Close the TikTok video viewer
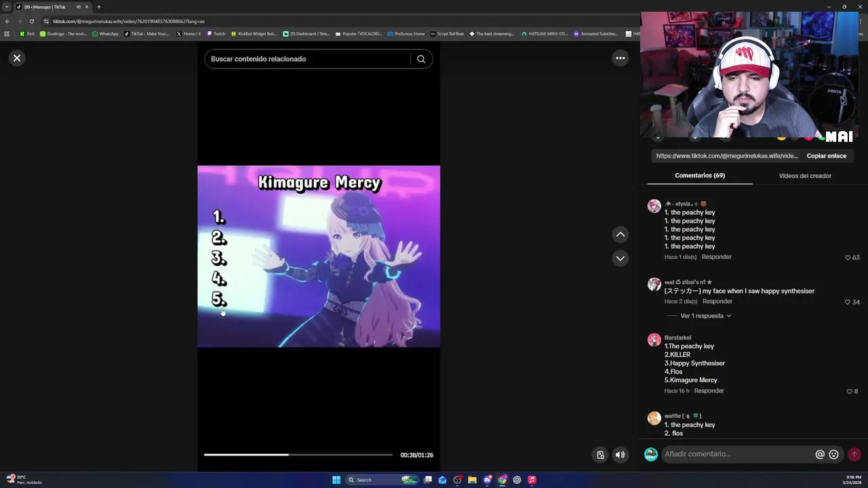Screen dimensions: 868x488 (x=17, y=58)
